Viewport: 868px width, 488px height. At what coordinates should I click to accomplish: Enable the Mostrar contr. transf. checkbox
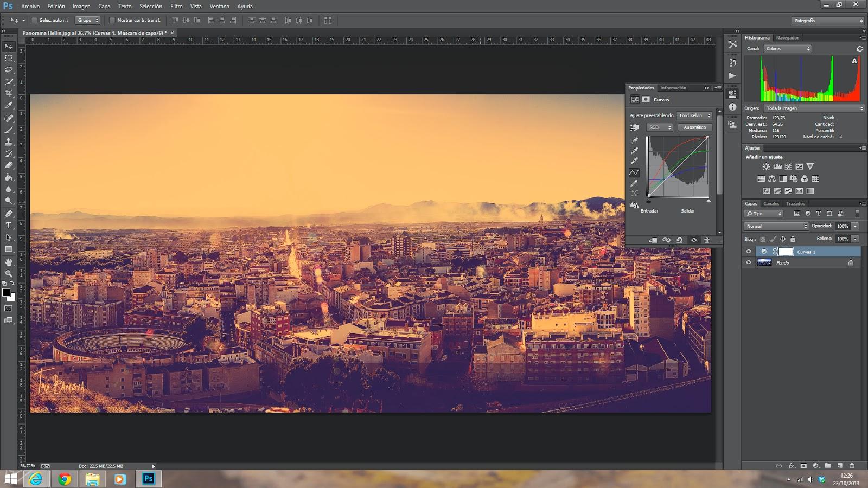pos(112,20)
